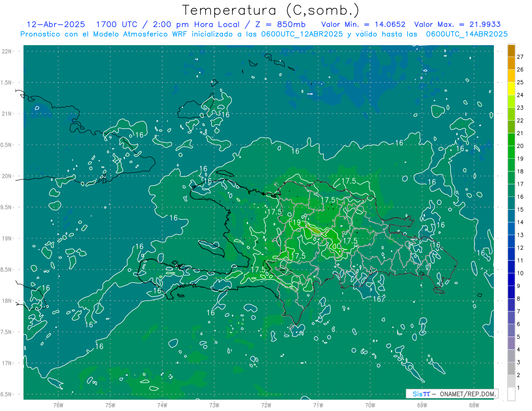The image size is (532, 411).
Task: Click the "73W" longitude axis label
Action: tap(214, 405)
